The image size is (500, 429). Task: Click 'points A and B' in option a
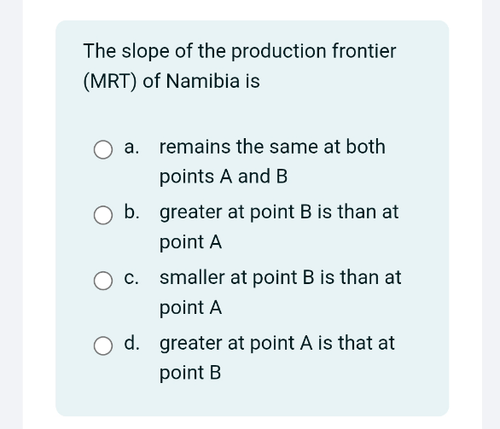(x=223, y=177)
